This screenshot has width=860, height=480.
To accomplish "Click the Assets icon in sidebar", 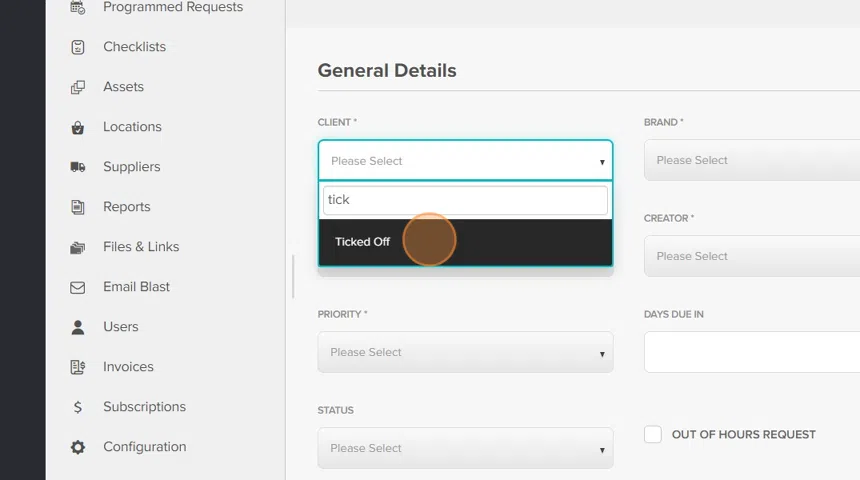I will click(78, 87).
